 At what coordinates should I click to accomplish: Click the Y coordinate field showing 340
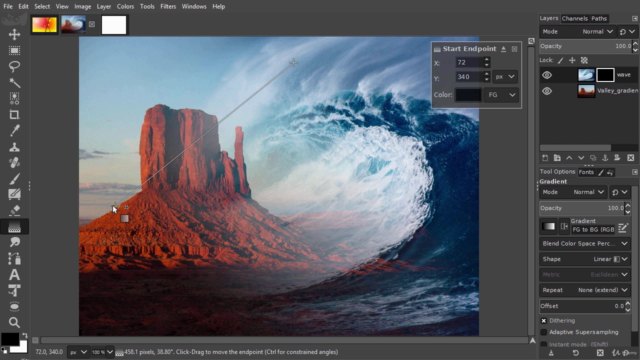coord(469,77)
